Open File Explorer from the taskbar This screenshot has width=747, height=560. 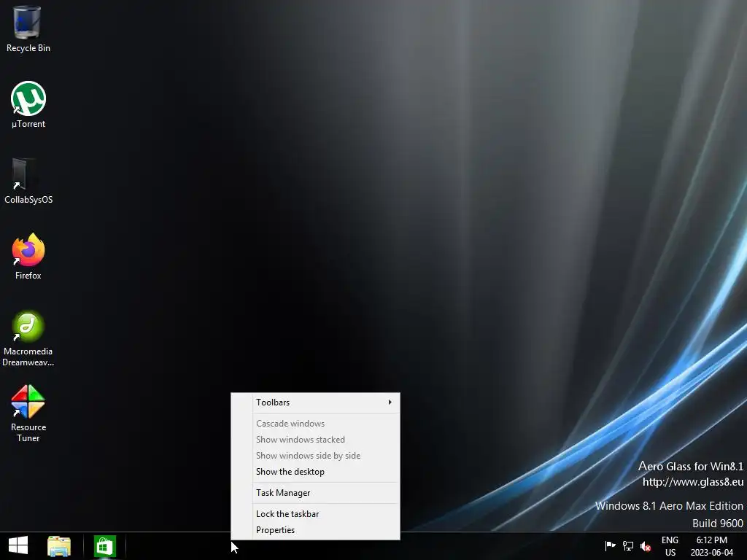59,546
